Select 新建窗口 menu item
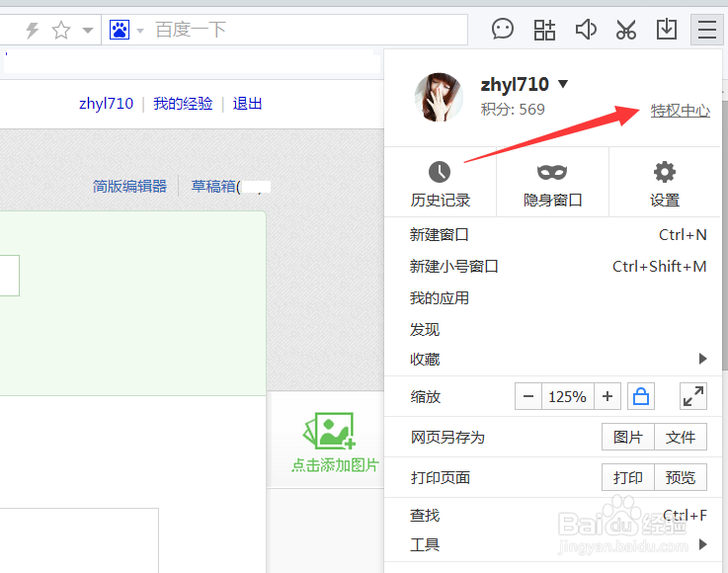Image resolution: width=728 pixels, height=573 pixels. (x=553, y=235)
